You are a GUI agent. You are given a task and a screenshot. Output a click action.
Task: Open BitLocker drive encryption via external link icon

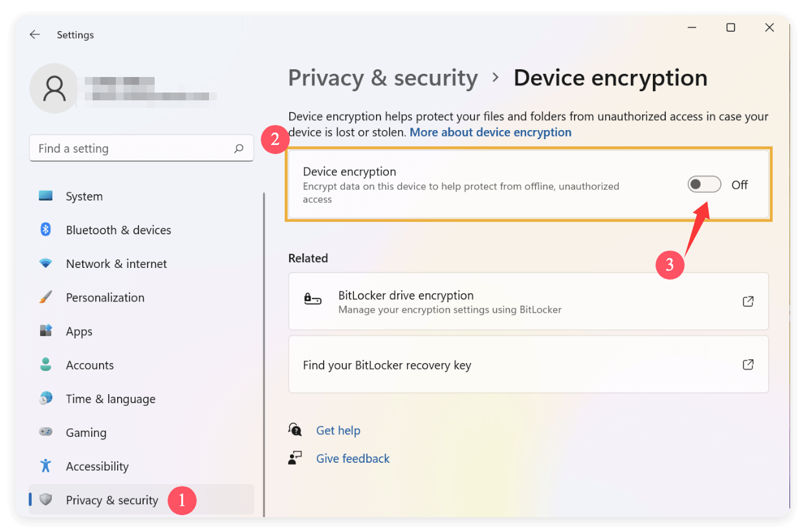[x=748, y=301]
